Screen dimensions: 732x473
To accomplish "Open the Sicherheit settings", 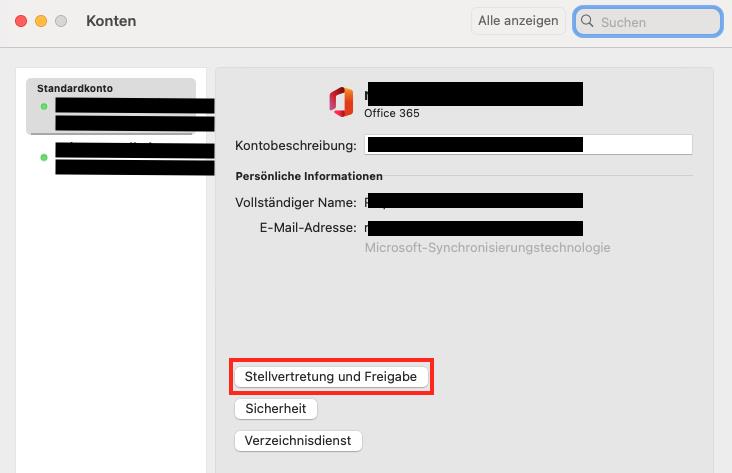I will 276,409.
